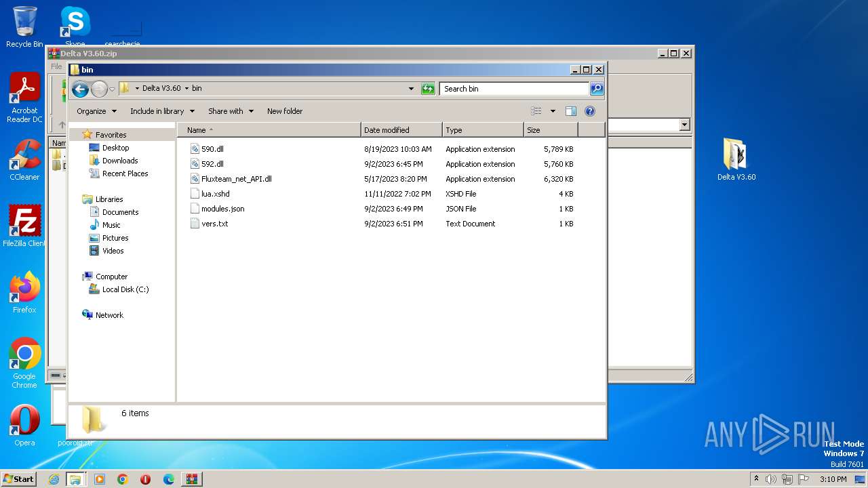This screenshot has height=488, width=868.
Task: Click File Explorer icon in taskbar
Action: tap(75, 479)
